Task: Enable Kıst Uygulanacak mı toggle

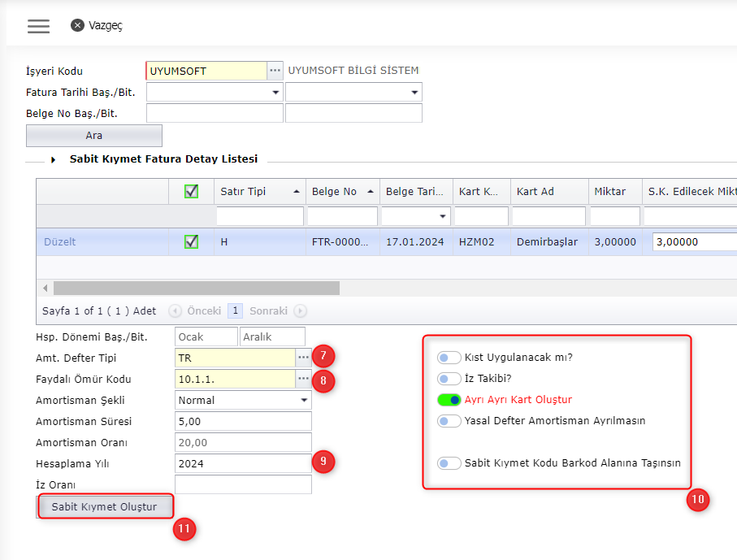Action: click(x=449, y=358)
